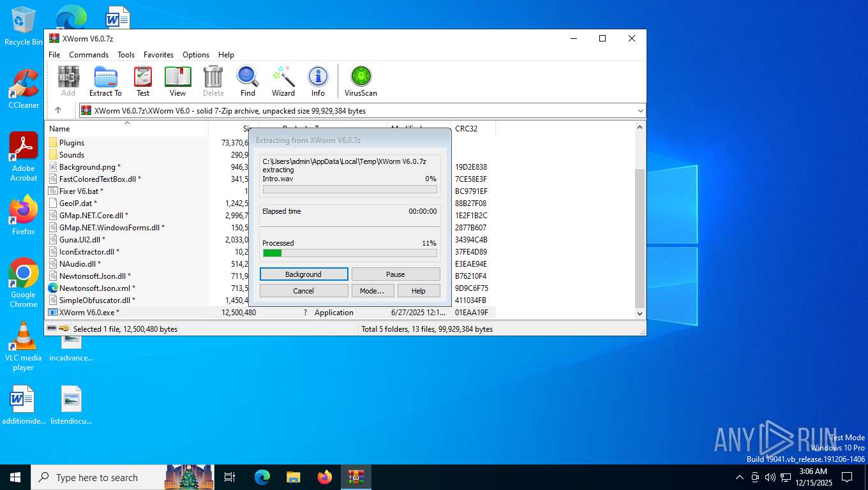Open CCleaner desktop shortcut
This screenshot has height=490, width=868.
[24, 89]
